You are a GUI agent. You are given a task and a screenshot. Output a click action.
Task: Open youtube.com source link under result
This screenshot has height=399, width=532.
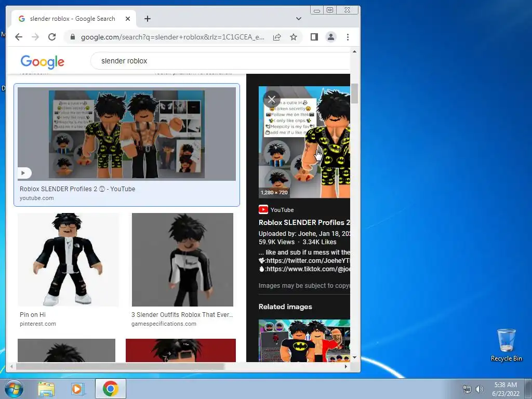click(x=37, y=198)
